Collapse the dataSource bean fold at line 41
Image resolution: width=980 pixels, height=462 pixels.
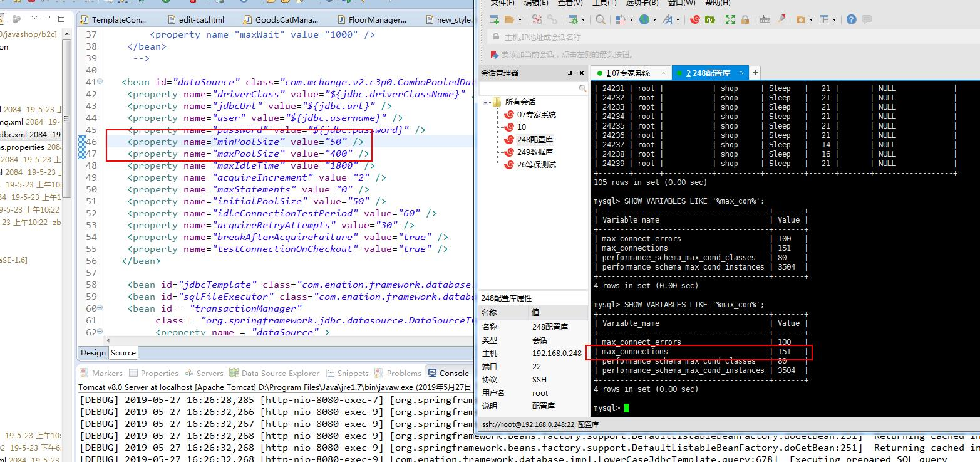pos(99,82)
